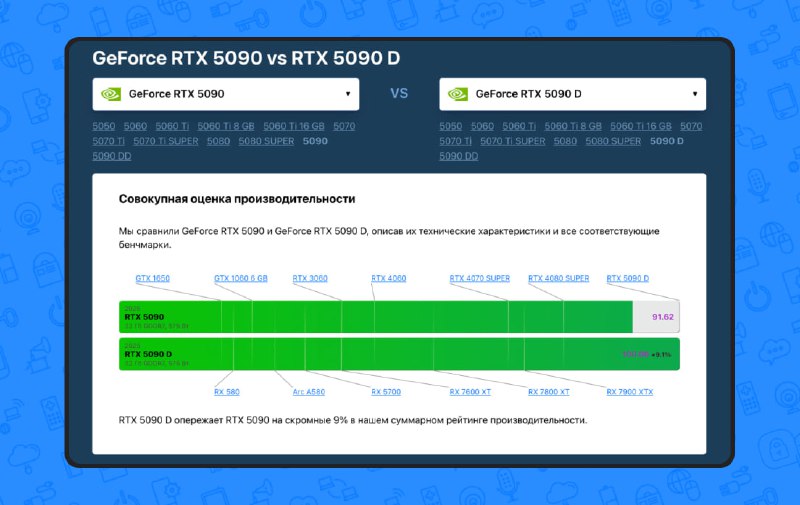The height and width of the screenshot is (505, 800).
Task: Open RTX 4080 SUPER chart link
Action: 559,279
